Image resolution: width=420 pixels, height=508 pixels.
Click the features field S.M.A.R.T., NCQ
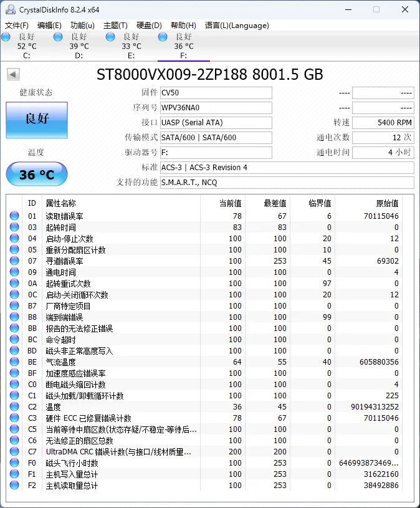pyautogui.click(x=287, y=183)
